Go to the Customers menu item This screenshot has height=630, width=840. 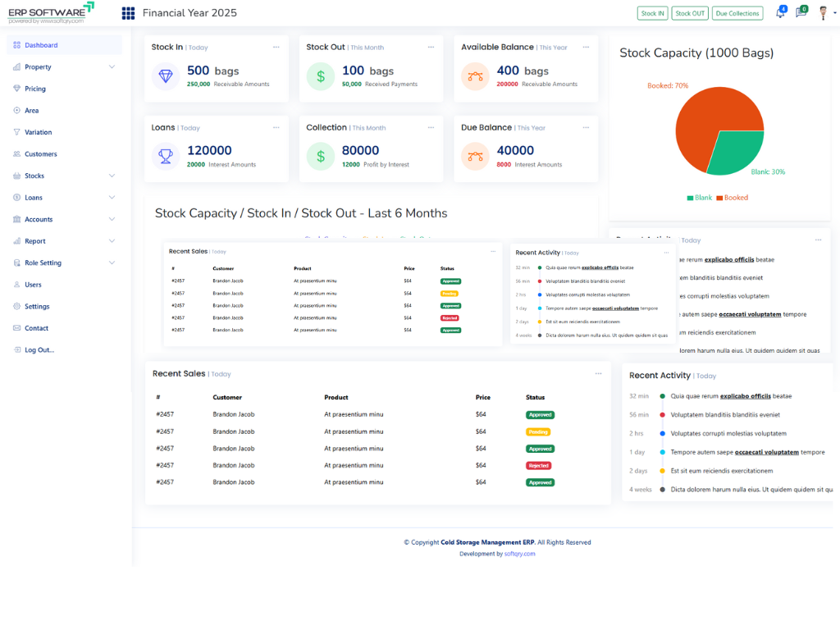tap(40, 154)
